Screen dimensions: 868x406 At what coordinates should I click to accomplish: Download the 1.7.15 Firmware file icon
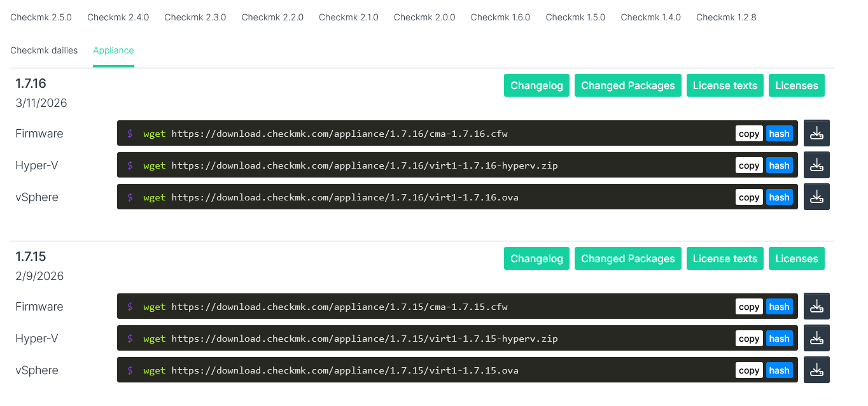(816, 306)
